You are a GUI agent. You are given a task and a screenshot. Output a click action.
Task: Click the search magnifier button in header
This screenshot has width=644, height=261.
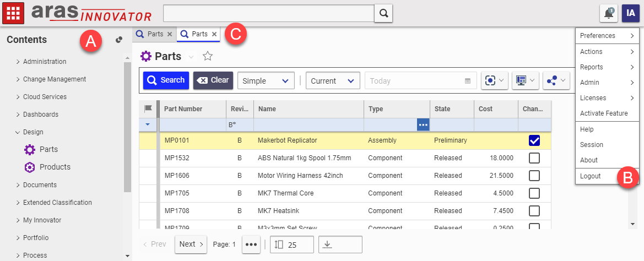point(383,13)
